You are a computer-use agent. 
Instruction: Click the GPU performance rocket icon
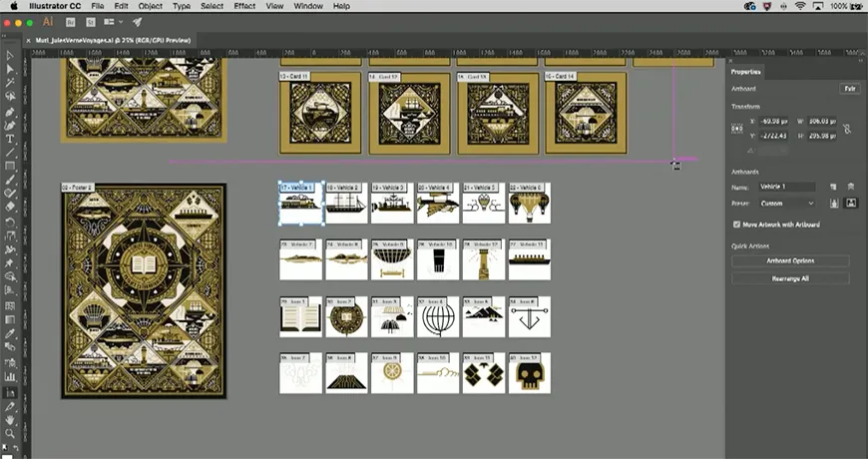tap(138, 22)
